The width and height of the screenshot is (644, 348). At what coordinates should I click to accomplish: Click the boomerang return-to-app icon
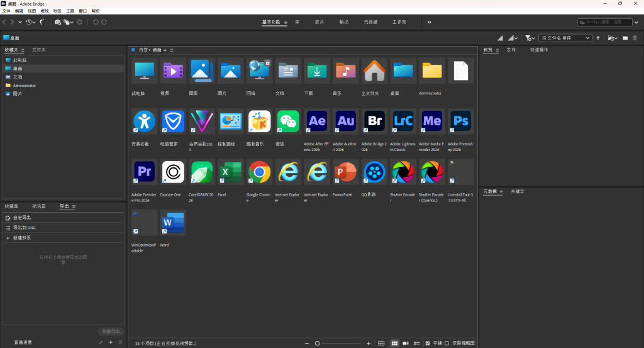point(42,22)
